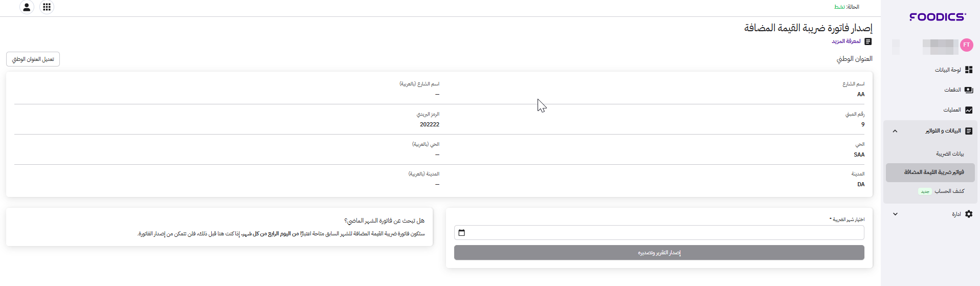Click the pink FT account avatar

[966, 45]
